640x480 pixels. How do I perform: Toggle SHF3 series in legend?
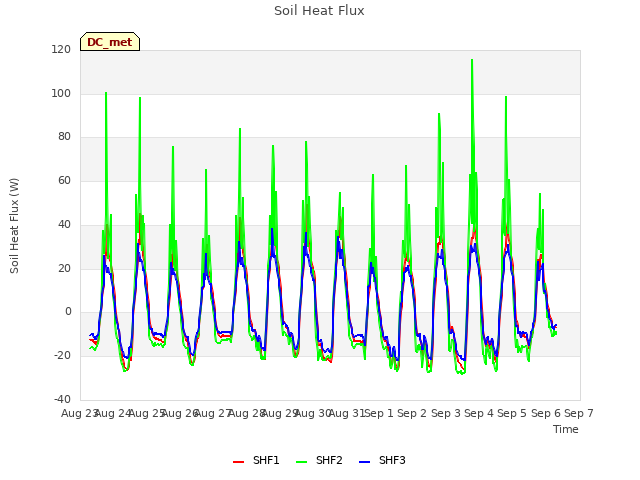point(382,460)
